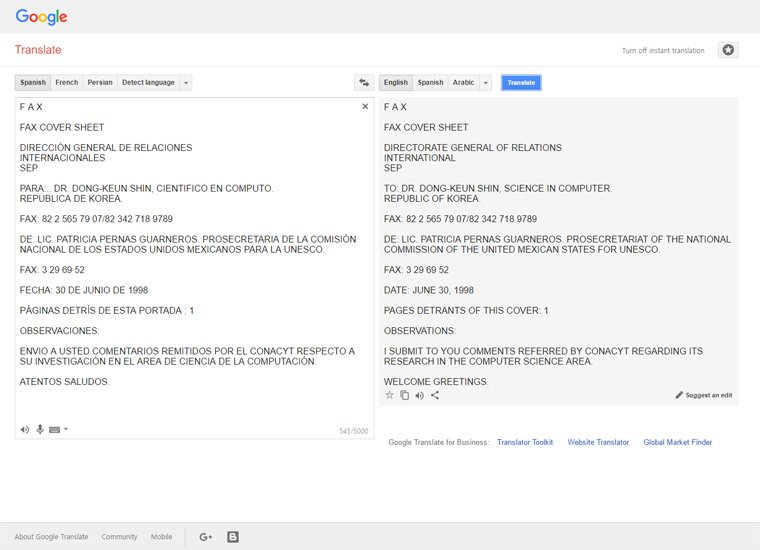Select Arabic as target language
Viewport: 760px width, 550px height.
pyautogui.click(x=463, y=82)
